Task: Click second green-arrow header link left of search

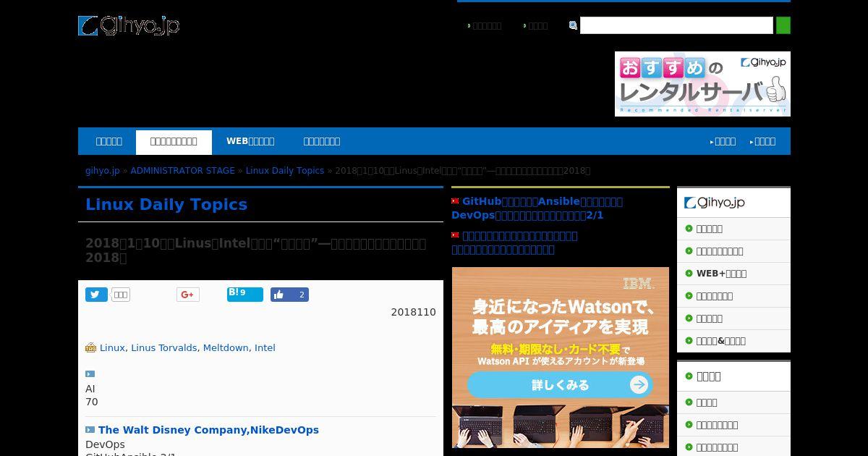Action: [x=536, y=26]
